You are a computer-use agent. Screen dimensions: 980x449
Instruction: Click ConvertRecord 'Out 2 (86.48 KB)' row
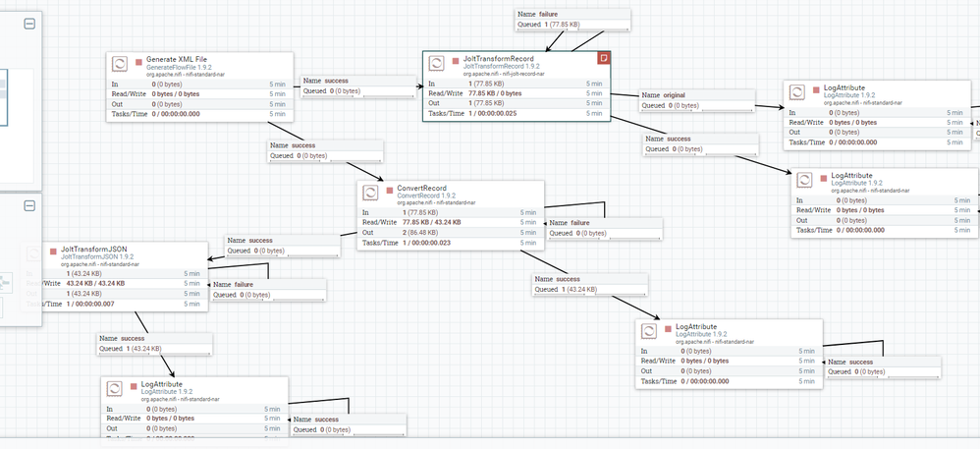(451, 232)
